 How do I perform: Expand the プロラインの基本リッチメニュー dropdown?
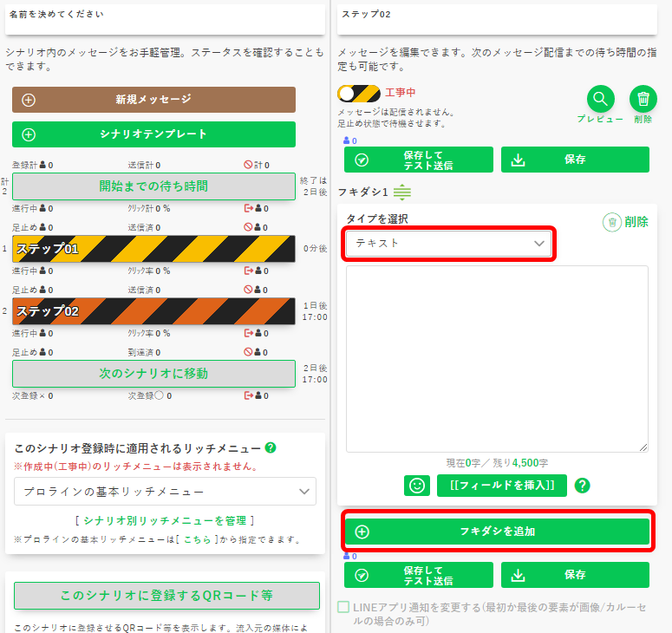point(165,492)
